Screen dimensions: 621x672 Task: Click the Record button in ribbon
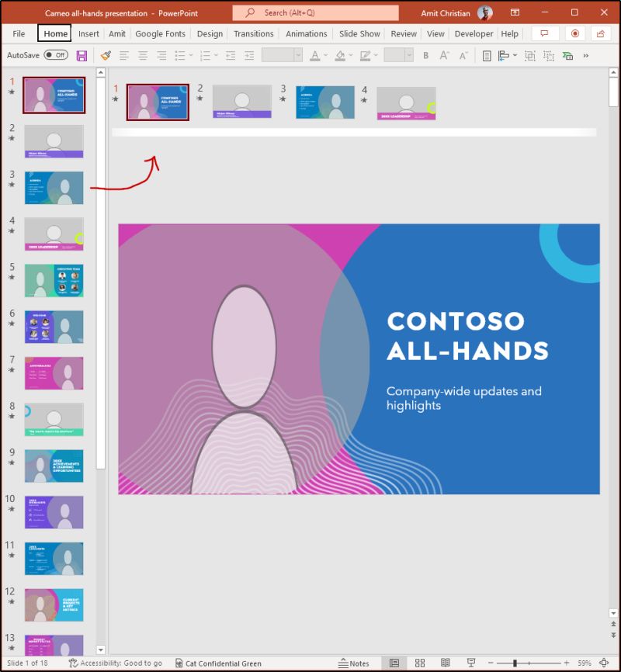click(x=575, y=33)
